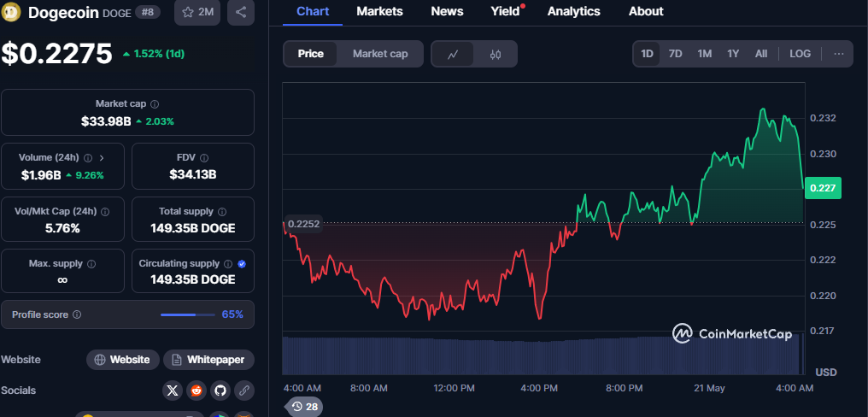Toggle LOG scale on chart
Image resolution: width=868 pixels, height=417 pixels.
(x=800, y=54)
